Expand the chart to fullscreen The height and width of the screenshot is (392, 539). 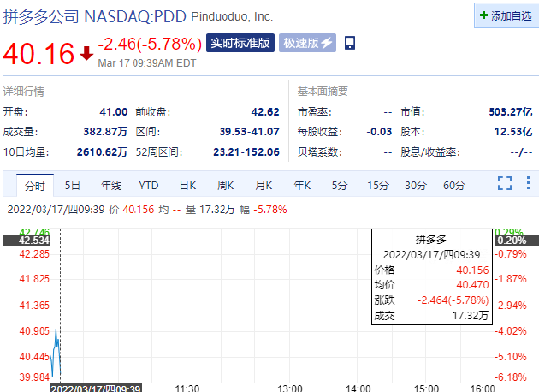tap(505, 183)
